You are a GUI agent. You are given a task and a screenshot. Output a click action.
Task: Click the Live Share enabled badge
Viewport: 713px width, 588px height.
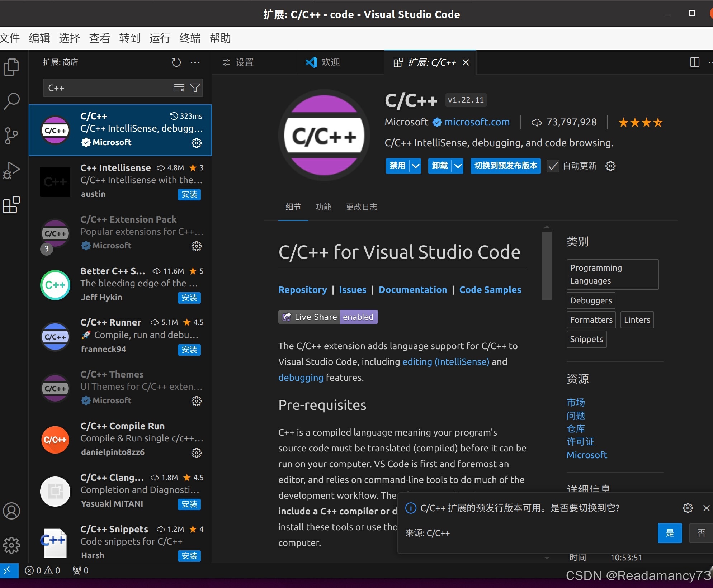tap(328, 317)
